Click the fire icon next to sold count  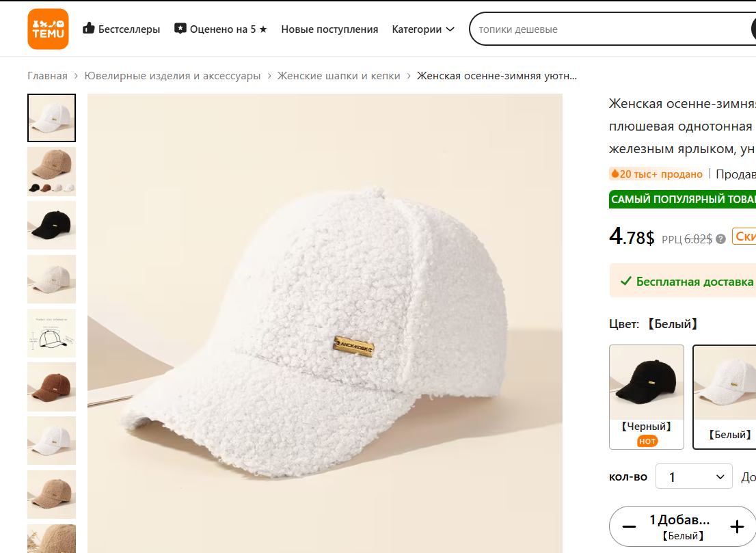(615, 174)
